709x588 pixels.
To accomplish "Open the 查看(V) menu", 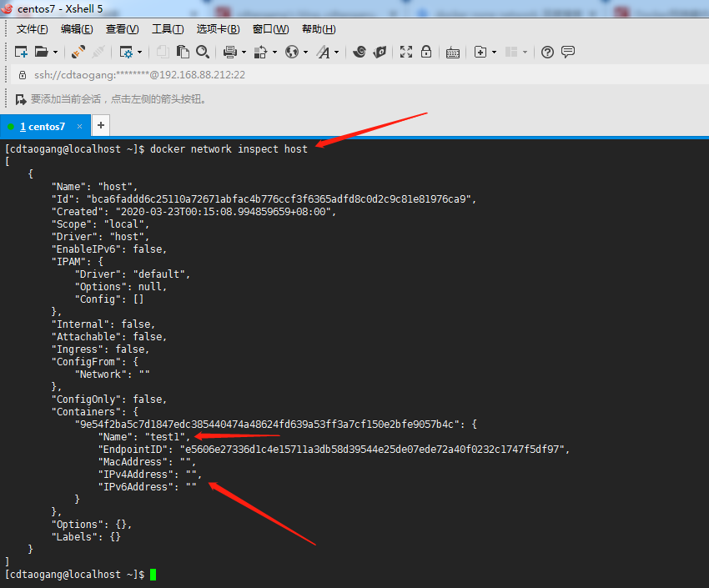I will tap(122, 29).
